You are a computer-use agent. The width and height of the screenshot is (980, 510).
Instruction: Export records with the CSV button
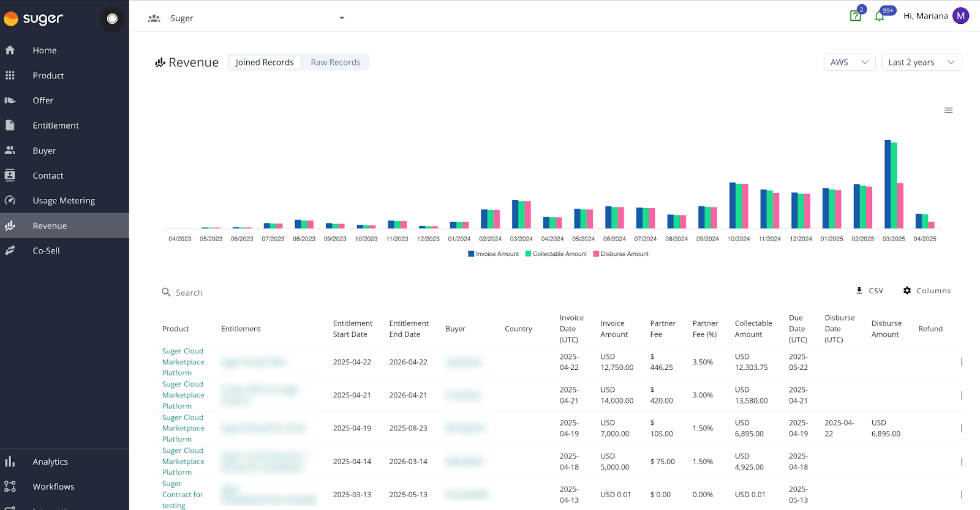(870, 290)
